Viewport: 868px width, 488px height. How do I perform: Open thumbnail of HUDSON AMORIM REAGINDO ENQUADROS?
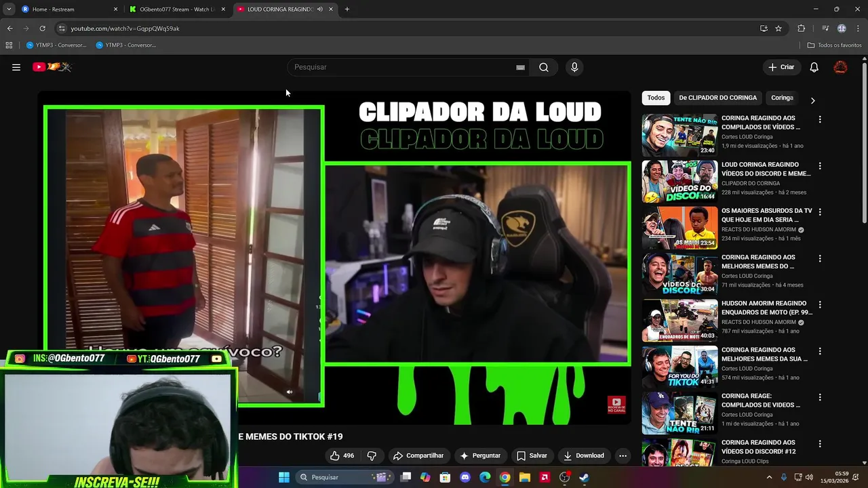pyautogui.click(x=679, y=321)
